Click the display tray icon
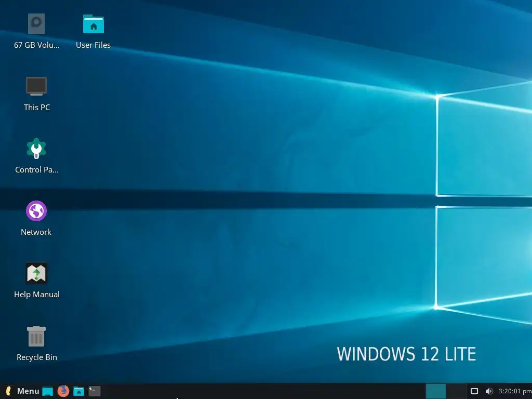The image size is (532, 399). pyautogui.click(x=474, y=391)
